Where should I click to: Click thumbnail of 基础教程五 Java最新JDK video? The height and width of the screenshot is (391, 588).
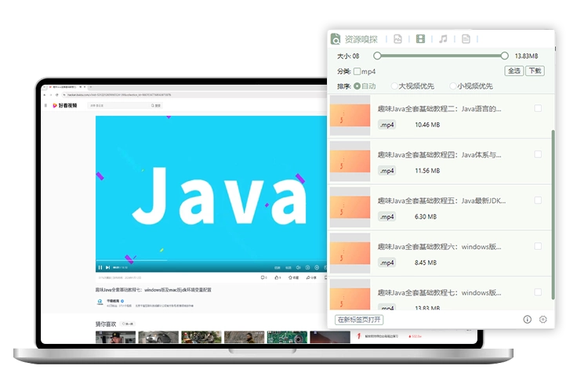[x=350, y=208]
